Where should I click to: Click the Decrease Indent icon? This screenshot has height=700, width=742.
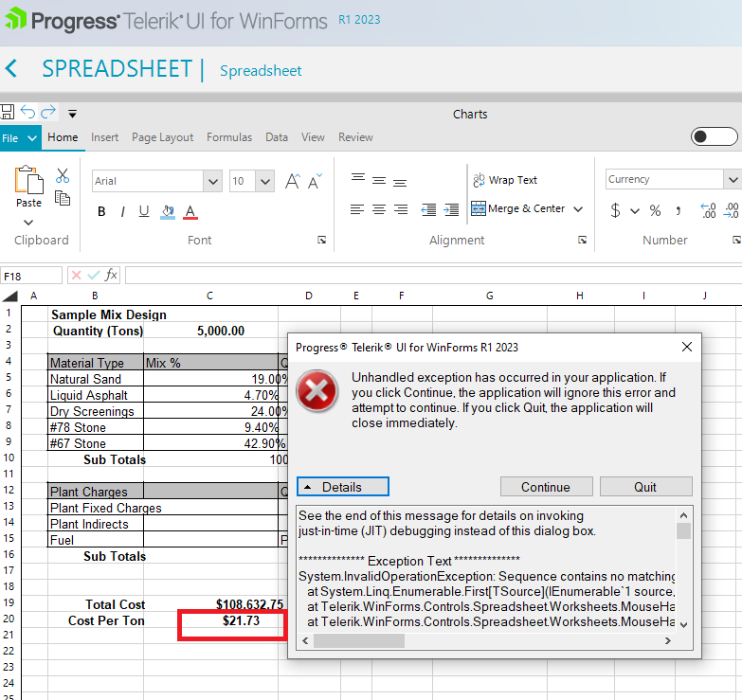click(x=428, y=209)
